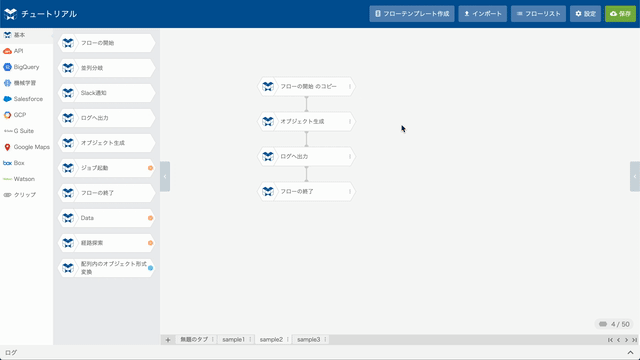This screenshot has height=360, width=640.
Task: Click the インポート button
Action: (482, 14)
